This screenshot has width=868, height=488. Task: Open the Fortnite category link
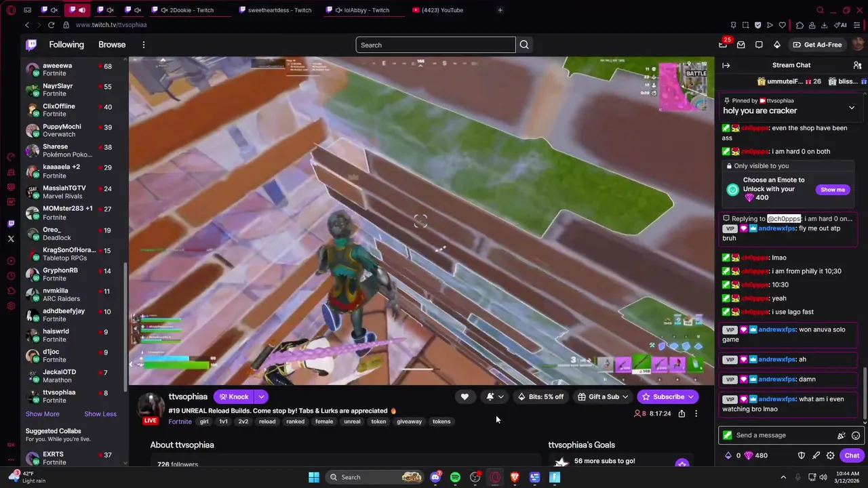180,422
